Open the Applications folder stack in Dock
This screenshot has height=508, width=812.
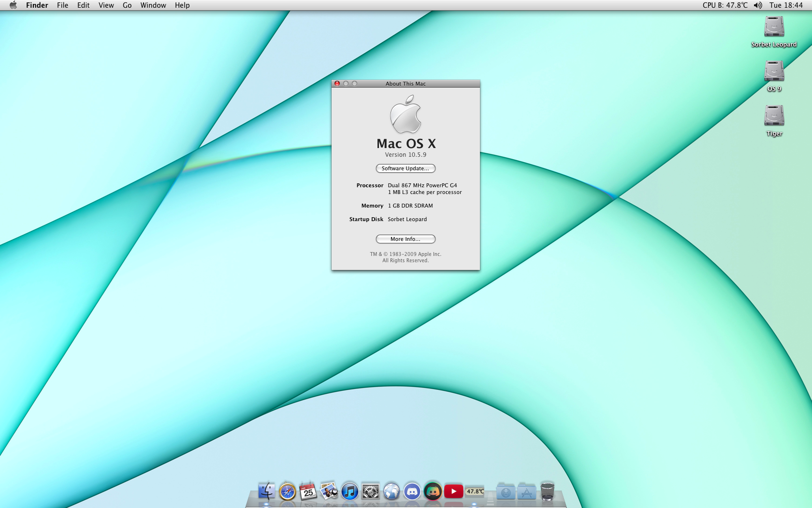coord(526,492)
